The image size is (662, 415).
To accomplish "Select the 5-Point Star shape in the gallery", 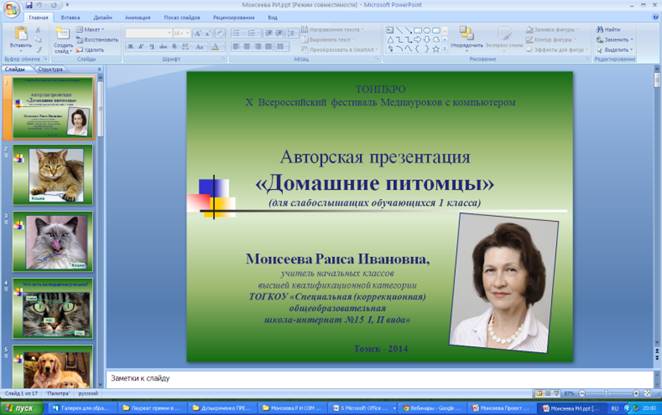I will point(436,49).
